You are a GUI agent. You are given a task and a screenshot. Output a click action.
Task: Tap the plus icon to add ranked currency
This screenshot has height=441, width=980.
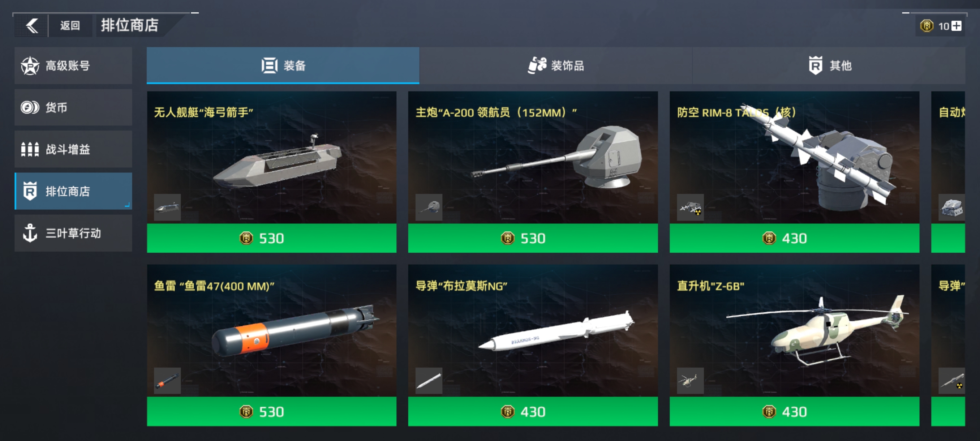(957, 26)
